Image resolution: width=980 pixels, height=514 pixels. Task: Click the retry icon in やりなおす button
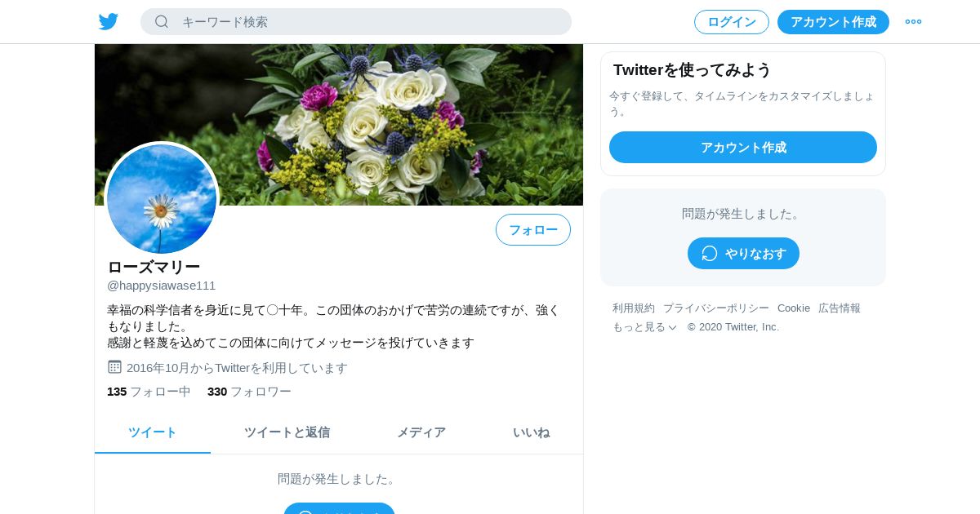click(710, 253)
